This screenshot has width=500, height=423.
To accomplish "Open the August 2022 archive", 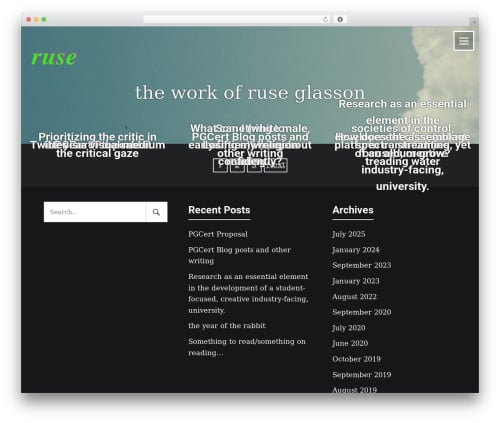I will (354, 297).
